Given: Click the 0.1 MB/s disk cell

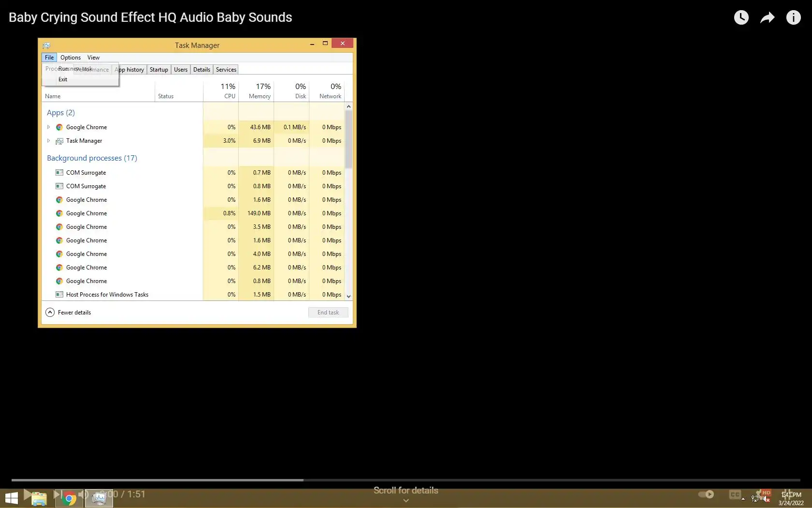Looking at the screenshot, I should tap(291, 127).
